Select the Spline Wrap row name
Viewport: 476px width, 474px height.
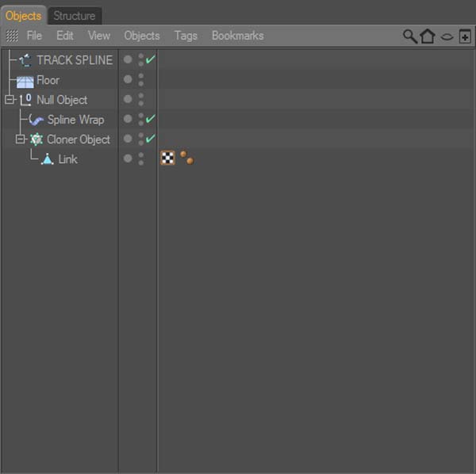pos(76,120)
